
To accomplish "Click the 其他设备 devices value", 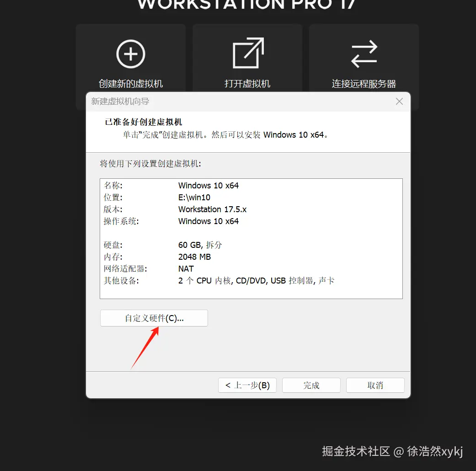I will 256,281.
